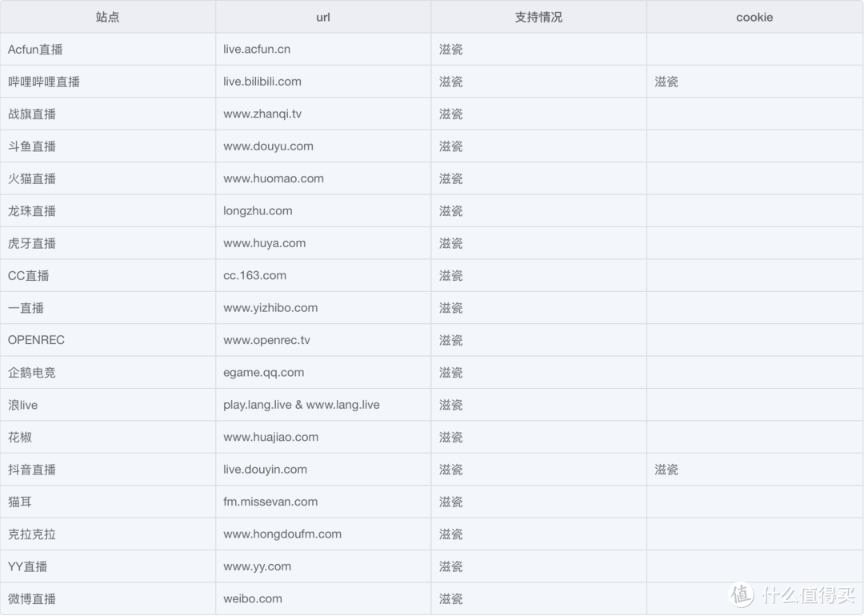Click www.yy.com url cell
The width and height of the screenshot is (864, 616).
323,566
